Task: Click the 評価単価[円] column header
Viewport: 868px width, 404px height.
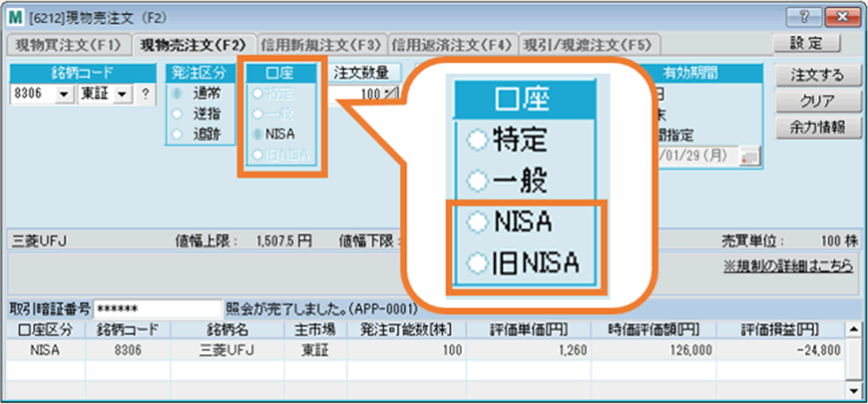Action: (x=529, y=330)
